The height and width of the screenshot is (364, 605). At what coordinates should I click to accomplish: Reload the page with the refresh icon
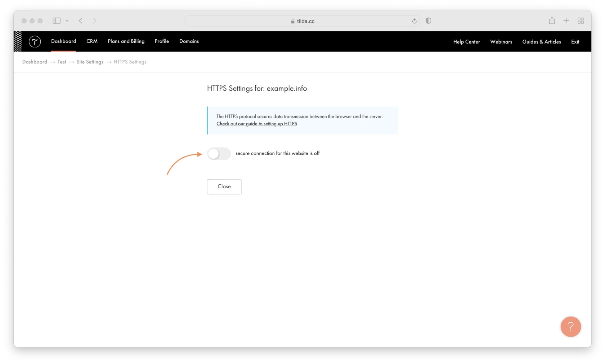click(414, 21)
